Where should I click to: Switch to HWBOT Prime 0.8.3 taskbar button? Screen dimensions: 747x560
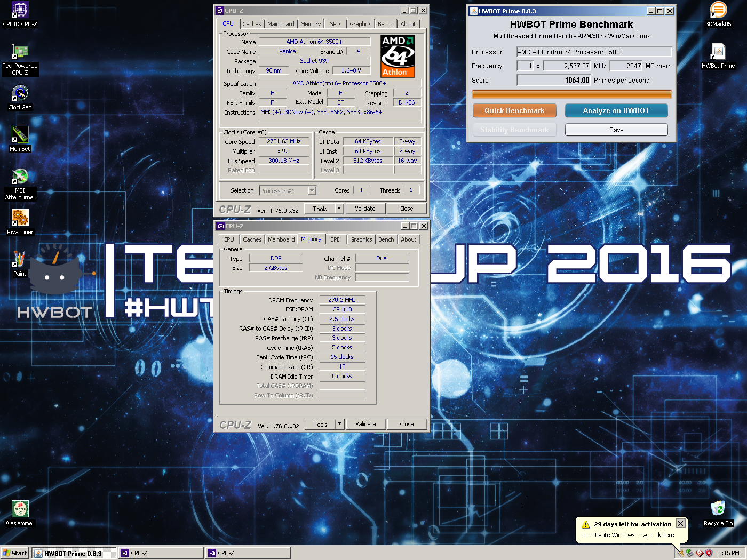[74, 553]
